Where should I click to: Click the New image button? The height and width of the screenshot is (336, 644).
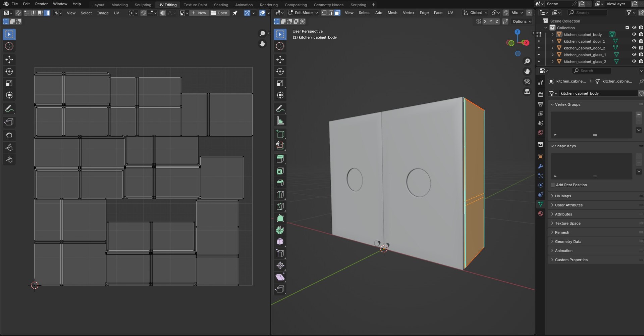tap(199, 13)
